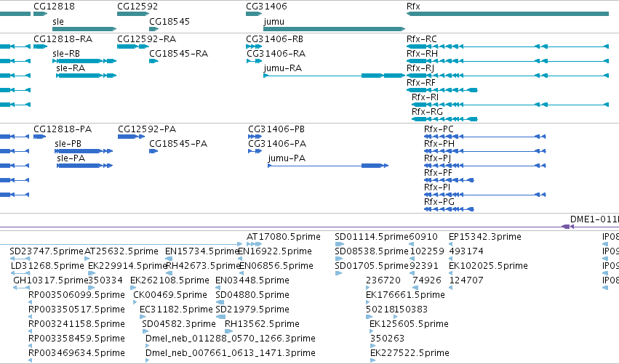This screenshot has width=619, height=364.
Task: Click the Dmel_neb_011288_0570_1266.3prime label
Action: pos(231,339)
